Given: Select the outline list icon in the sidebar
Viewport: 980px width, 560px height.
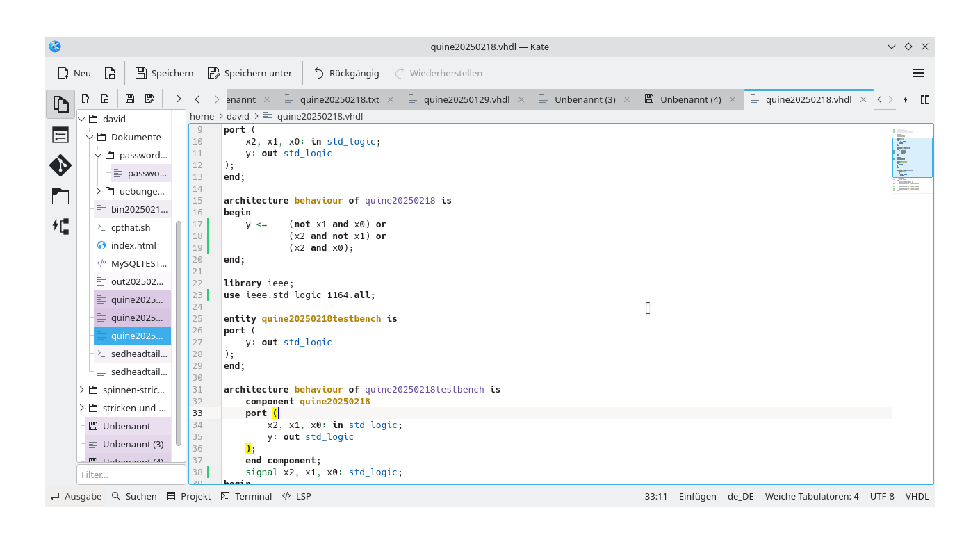Looking at the screenshot, I should (x=60, y=135).
